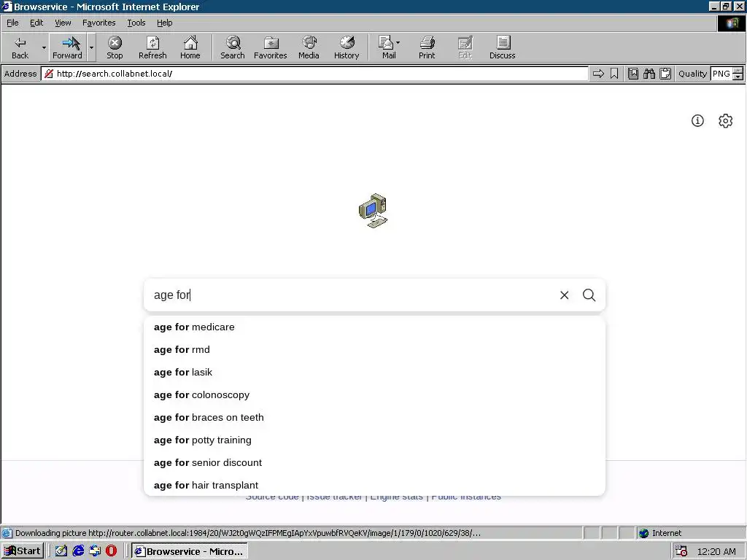Open the Discuss toolbar button
The height and width of the screenshot is (560, 747).
(502, 47)
